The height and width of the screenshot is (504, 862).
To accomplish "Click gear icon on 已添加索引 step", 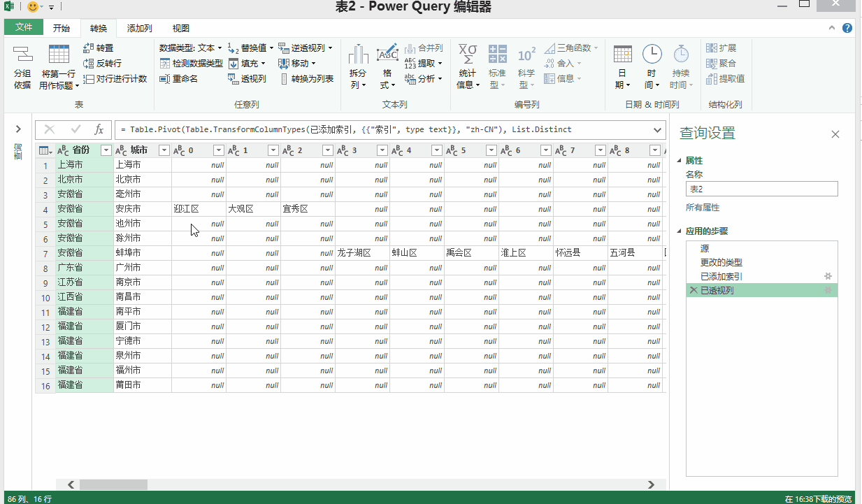I will point(828,276).
